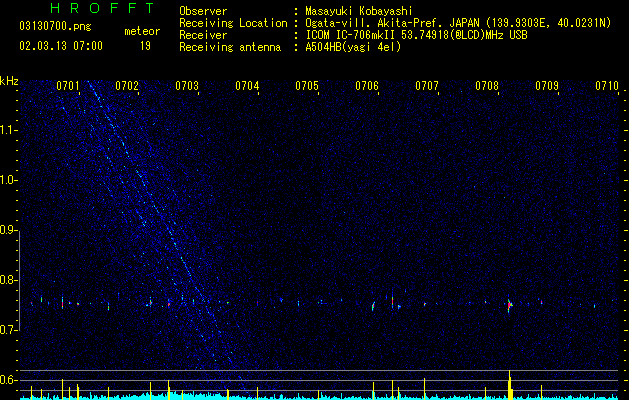Click the 1.0 kHz axis label
The width and height of the screenshot is (629, 400).
(x=8, y=181)
